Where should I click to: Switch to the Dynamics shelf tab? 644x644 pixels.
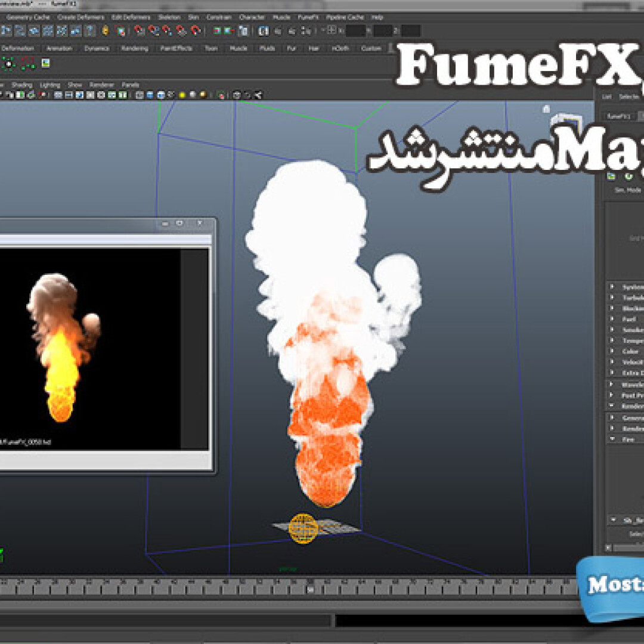click(97, 48)
